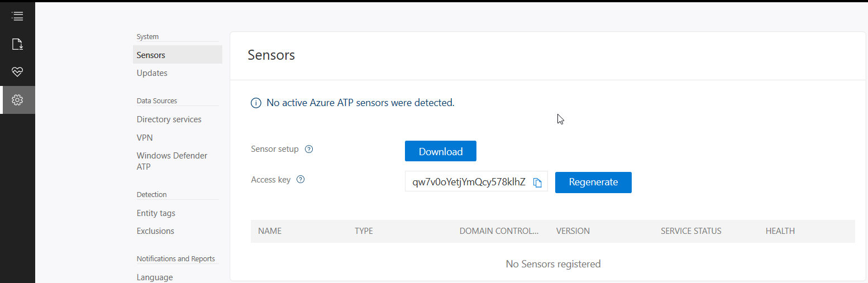Open the Exclusions page
868x283 pixels.
[155, 231]
